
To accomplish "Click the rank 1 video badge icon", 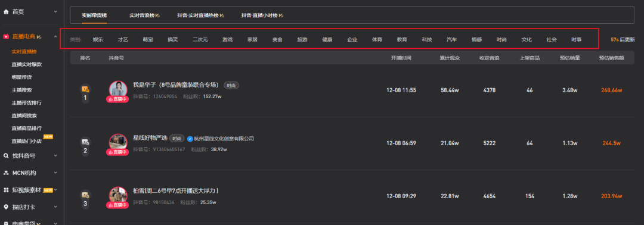I will click(x=85, y=89).
